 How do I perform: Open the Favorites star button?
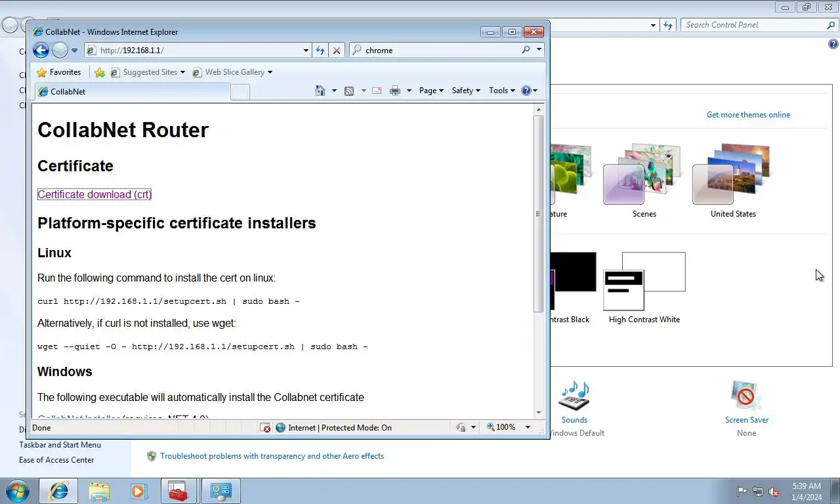coord(59,72)
